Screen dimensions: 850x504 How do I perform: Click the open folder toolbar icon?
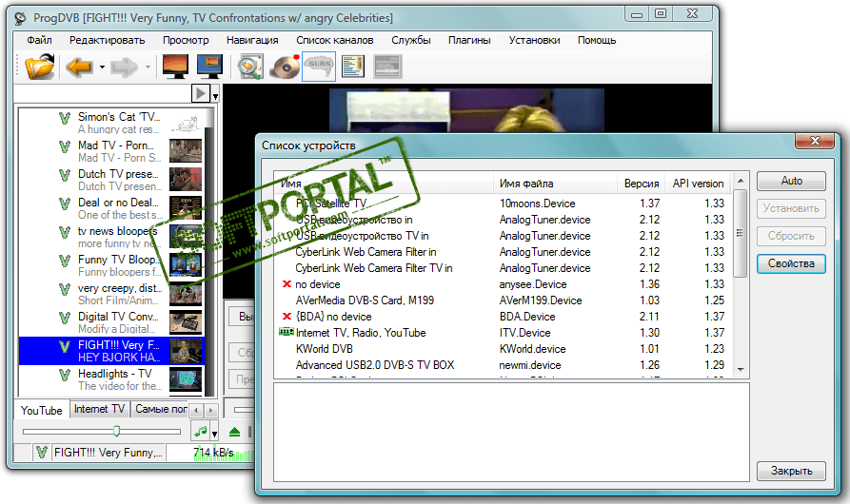pyautogui.click(x=40, y=67)
